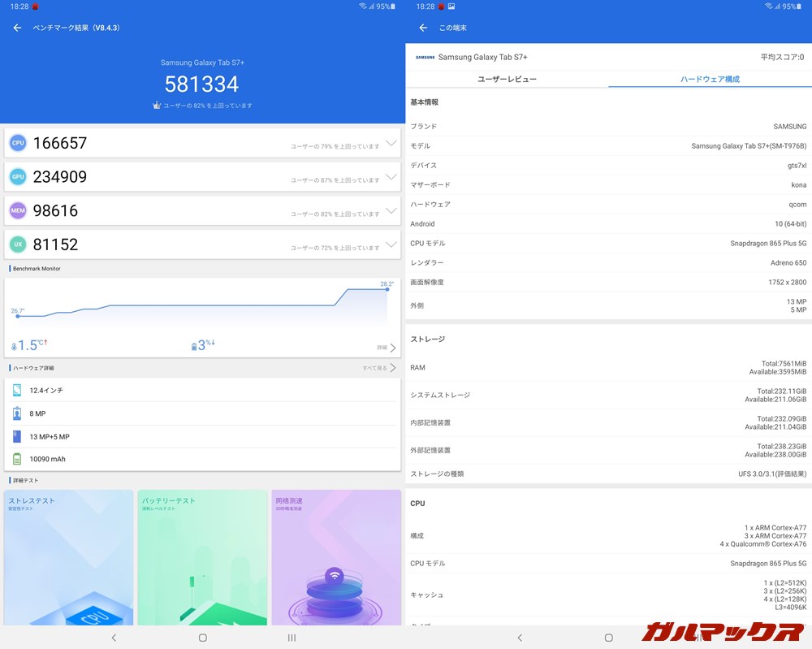The width and height of the screenshot is (812, 649).
Task: Expand the CPU score details chevron
Action: (389, 142)
